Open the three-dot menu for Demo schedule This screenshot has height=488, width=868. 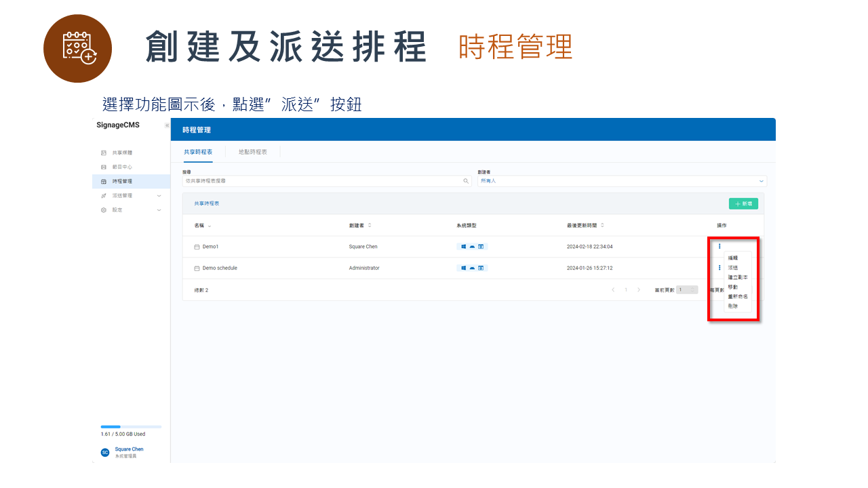(x=719, y=268)
